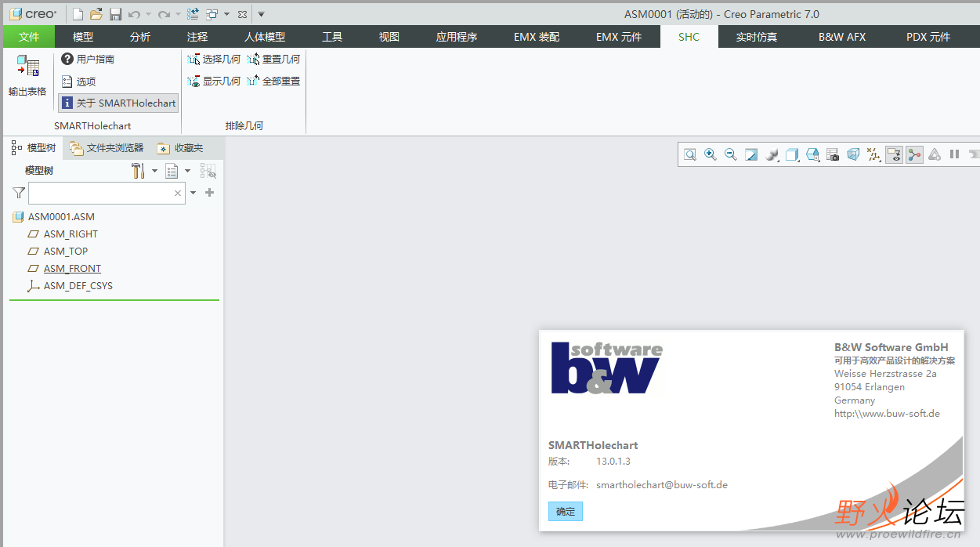Expand the tree display options dropdown arrow

(x=187, y=171)
